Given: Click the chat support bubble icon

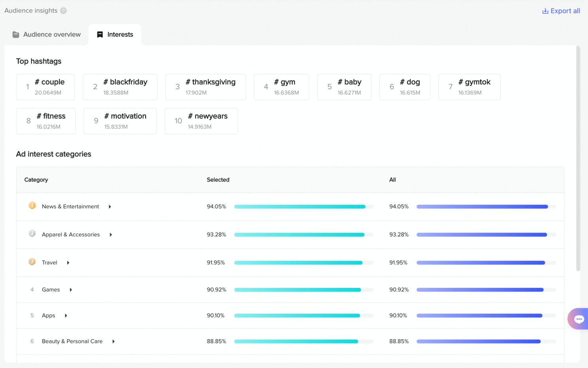Looking at the screenshot, I should (579, 319).
